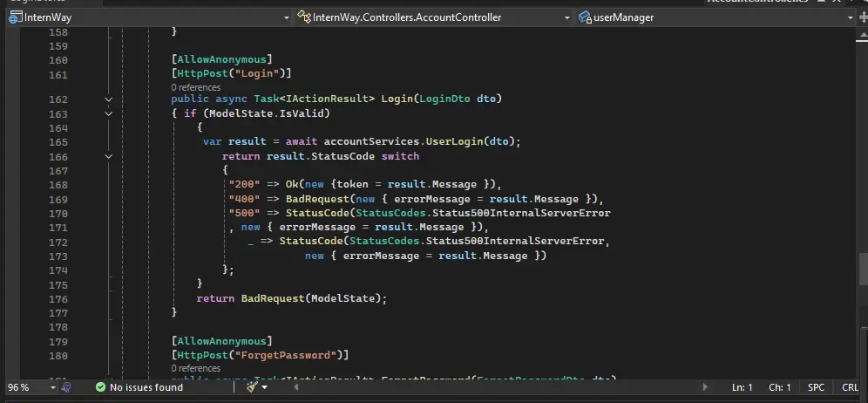Click the Ln: 1 line indicator
Viewport: 868px width, 403px height.
(x=743, y=387)
